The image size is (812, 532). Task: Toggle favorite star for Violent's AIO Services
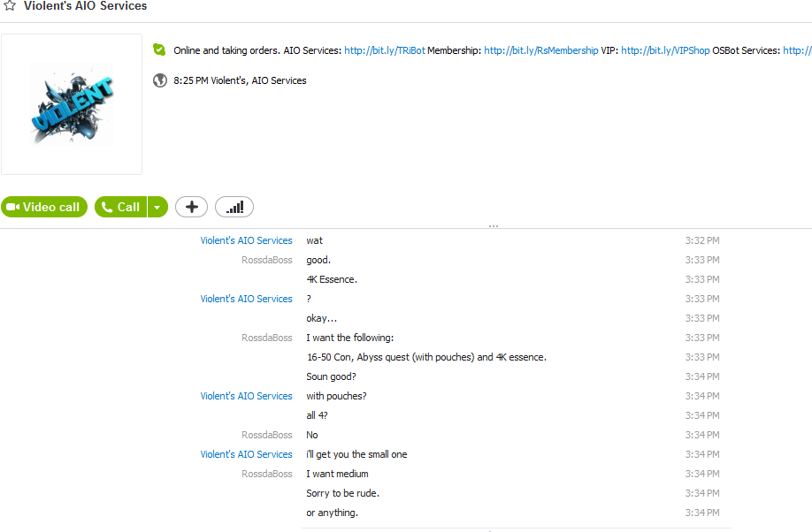pyautogui.click(x=10, y=5)
